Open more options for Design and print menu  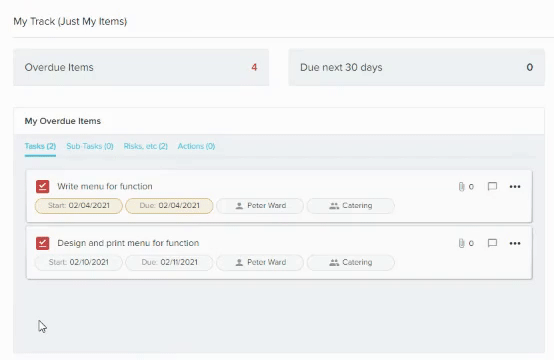pyautogui.click(x=515, y=243)
